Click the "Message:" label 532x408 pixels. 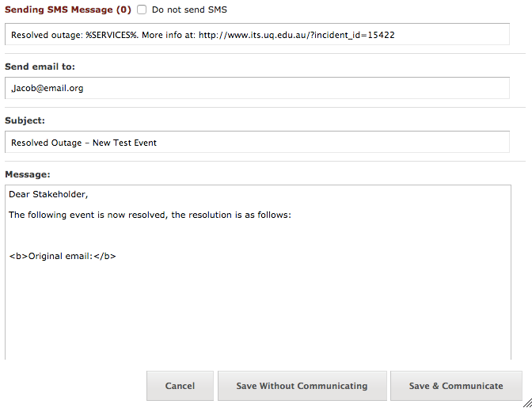(28, 174)
